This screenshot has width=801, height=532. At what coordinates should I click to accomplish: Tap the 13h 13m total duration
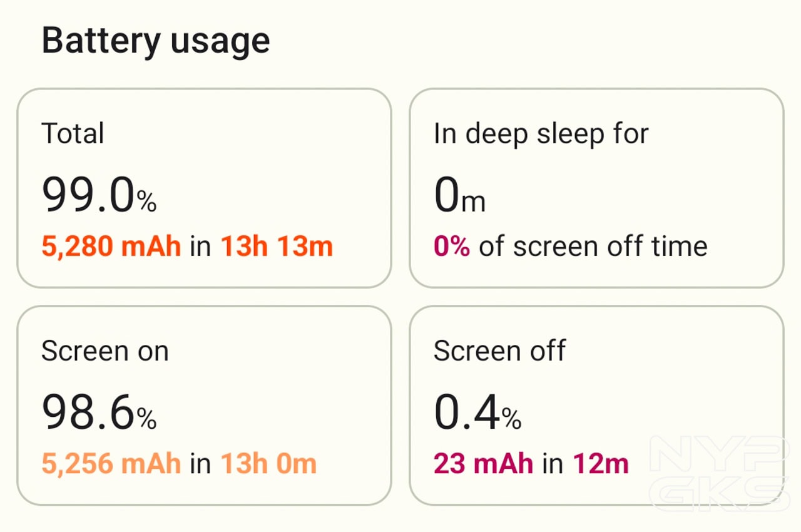pos(277,247)
